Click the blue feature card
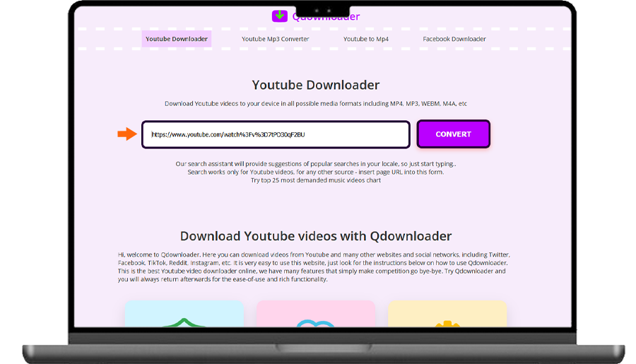The width and height of the screenshot is (636, 364). (184, 314)
